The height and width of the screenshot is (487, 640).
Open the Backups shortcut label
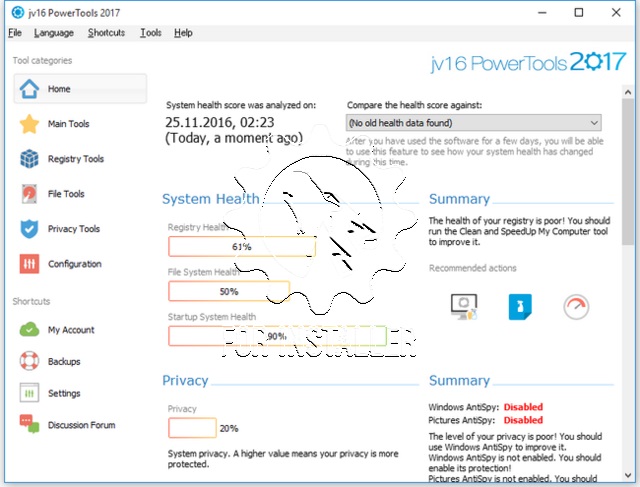64,361
